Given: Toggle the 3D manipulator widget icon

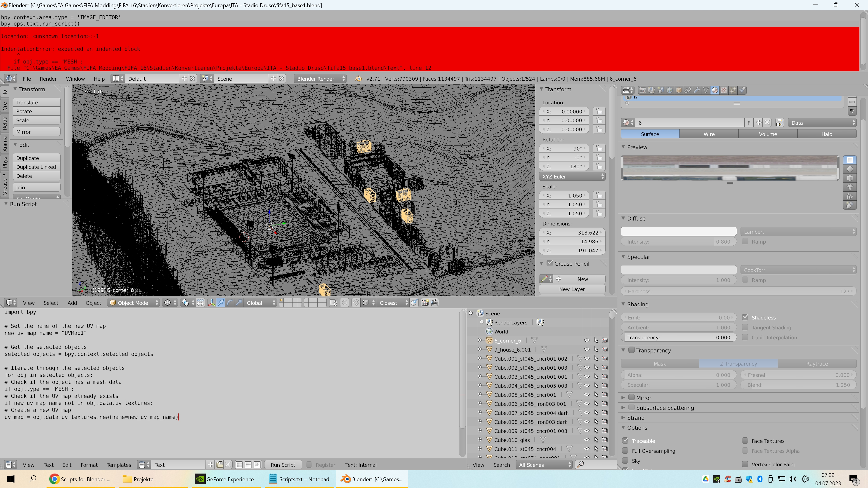Looking at the screenshot, I should pyautogui.click(x=212, y=303).
